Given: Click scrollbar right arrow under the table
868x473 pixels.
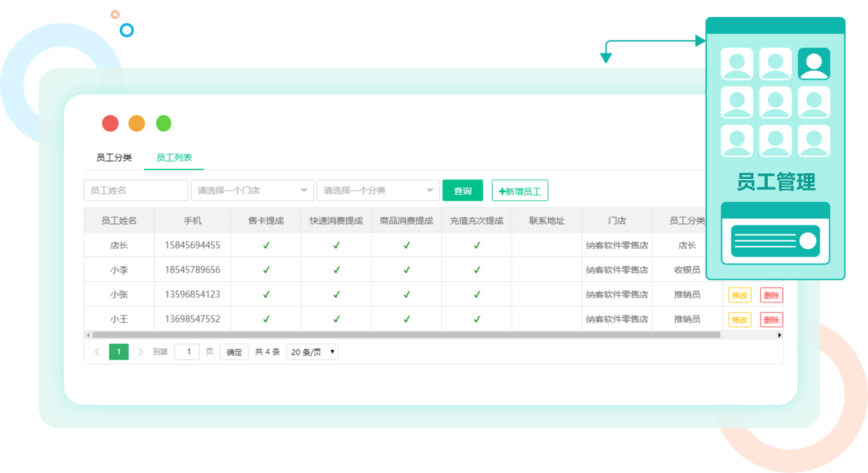Looking at the screenshot, I should (779, 335).
